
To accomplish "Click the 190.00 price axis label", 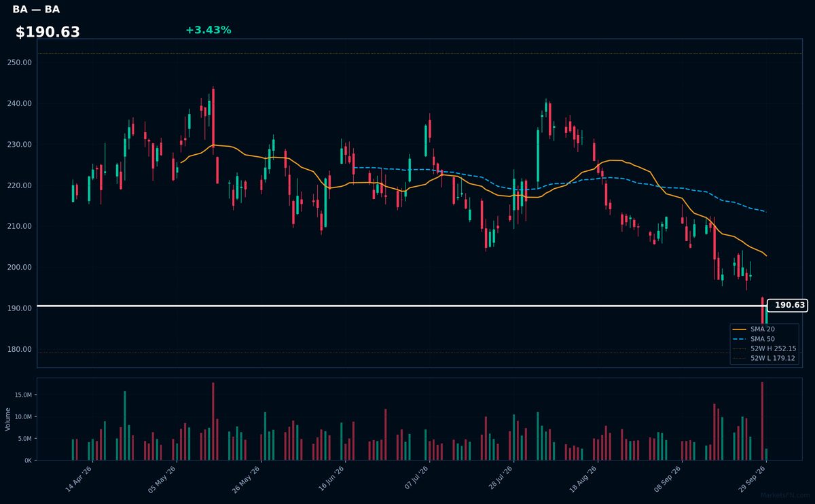I will (19, 308).
